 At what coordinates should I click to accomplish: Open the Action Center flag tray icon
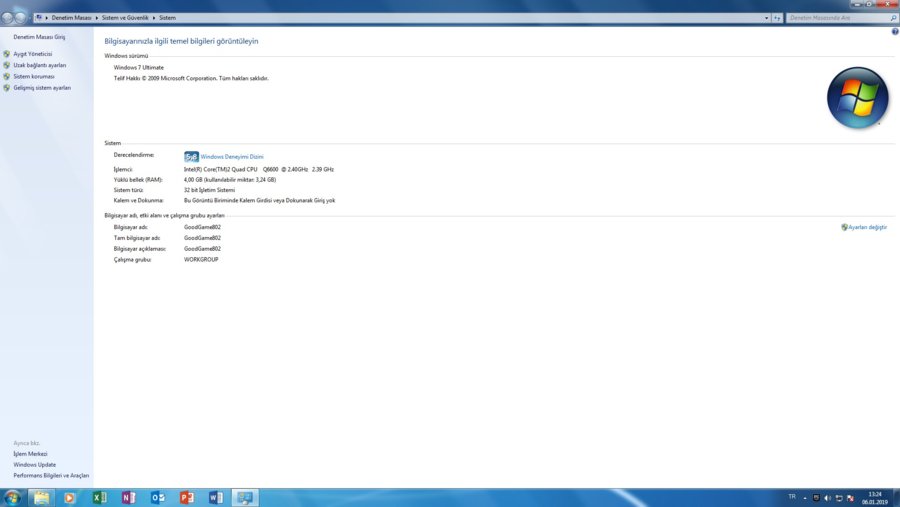click(850, 498)
